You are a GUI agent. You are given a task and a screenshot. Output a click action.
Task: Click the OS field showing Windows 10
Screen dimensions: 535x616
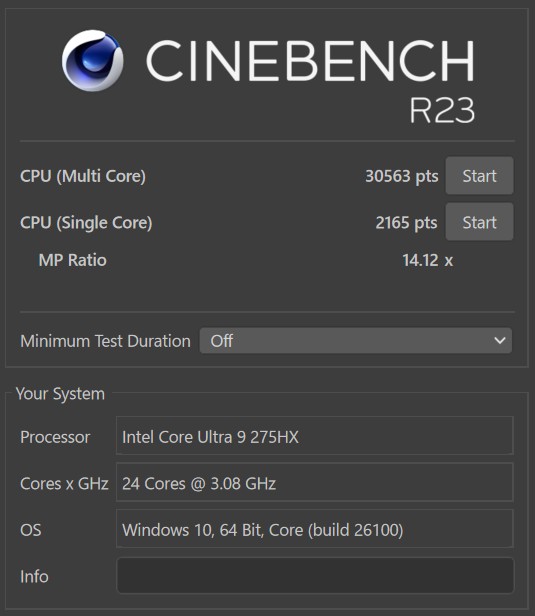pos(315,528)
